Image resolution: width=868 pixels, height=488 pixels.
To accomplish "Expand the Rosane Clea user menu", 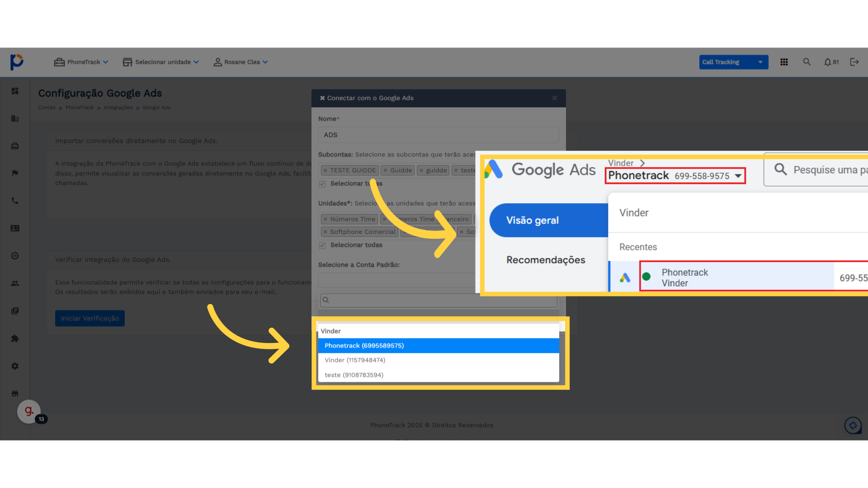I will click(241, 62).
